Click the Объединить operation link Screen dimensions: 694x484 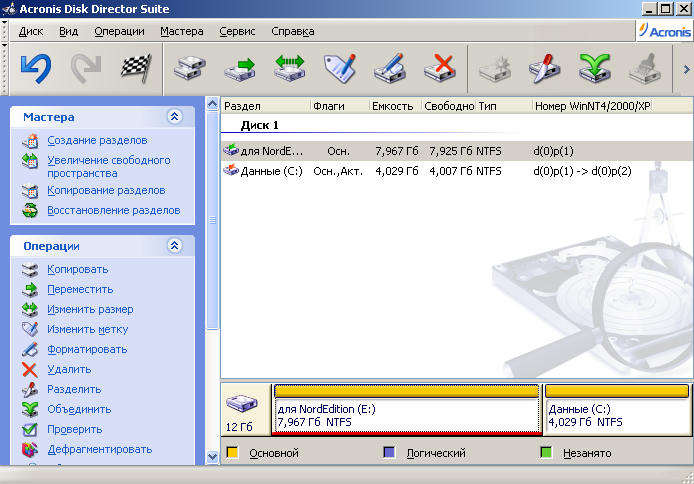(79, 410)
